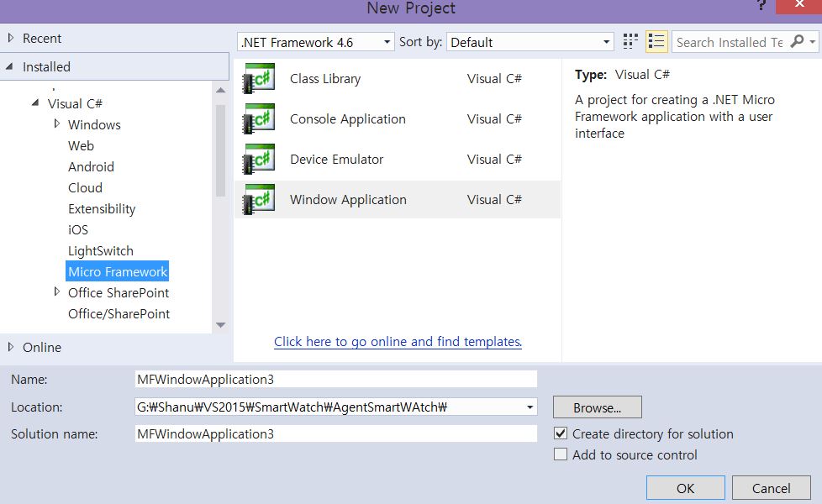Image resolution: width=822 pixels, height=504 pixels.
Task: Switch to small icons view
Action: pos(630,42)
